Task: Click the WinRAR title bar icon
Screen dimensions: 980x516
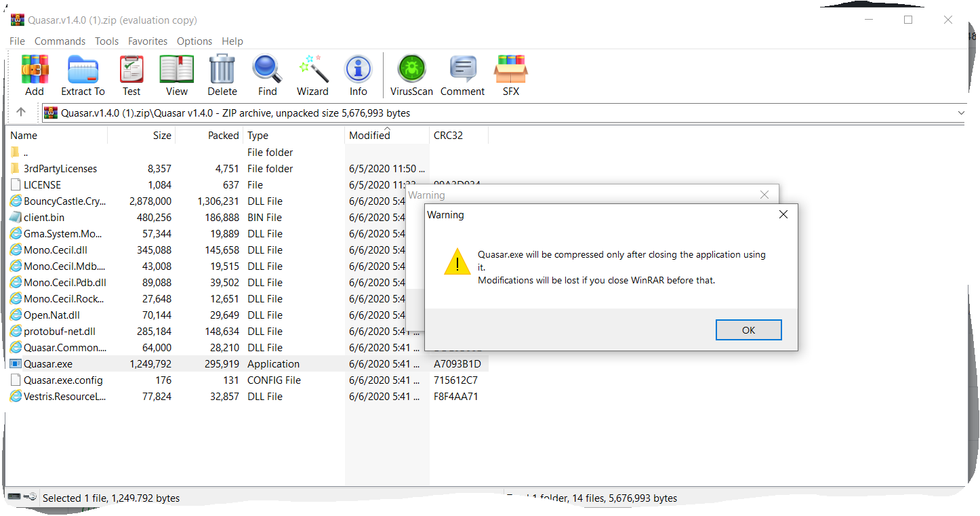Action: coord(17,20)
